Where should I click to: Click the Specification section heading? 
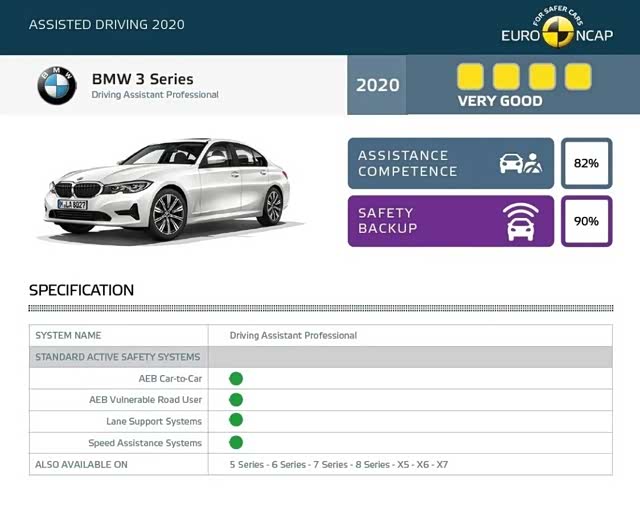click(81, 290)
